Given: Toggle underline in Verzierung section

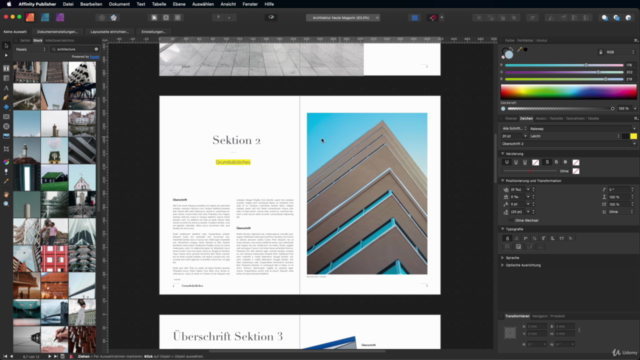Looking at the screenshot, I should point(507,162).
